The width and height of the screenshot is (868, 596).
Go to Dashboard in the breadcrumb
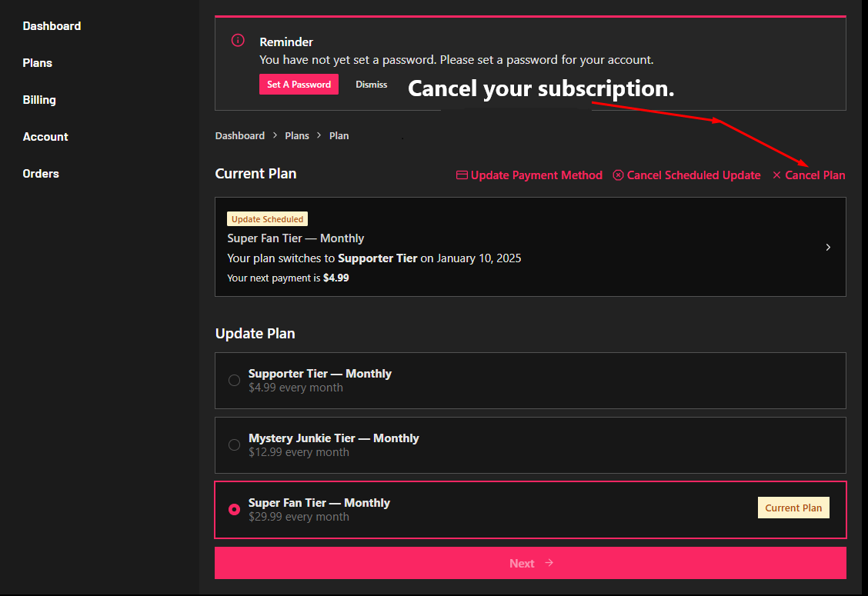tap(239, 135)
